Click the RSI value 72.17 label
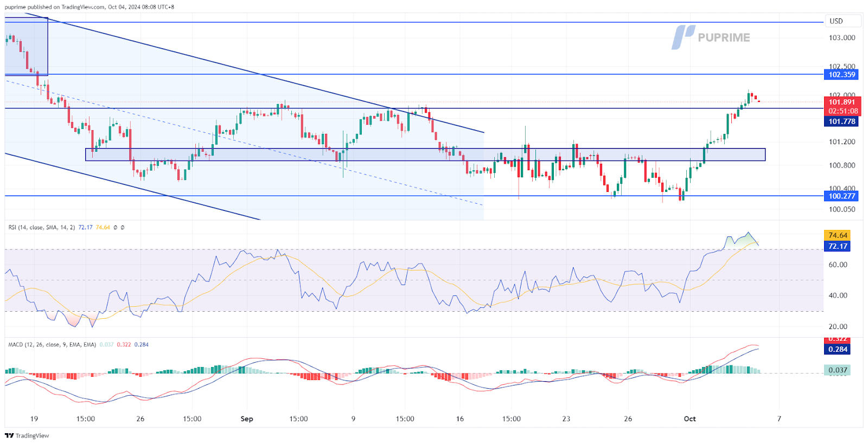The width and height of the screenshot is (868, 444). point(838,246)
